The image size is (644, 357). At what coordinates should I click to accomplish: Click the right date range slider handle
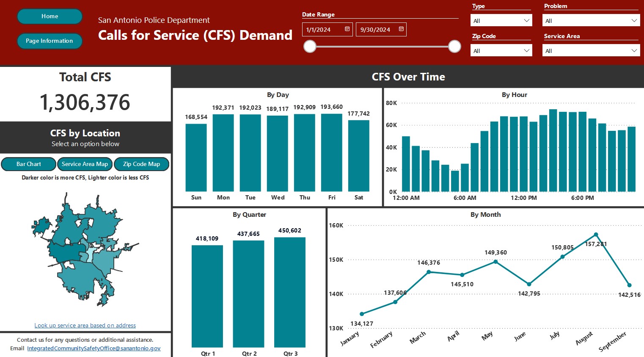[454, 46]
